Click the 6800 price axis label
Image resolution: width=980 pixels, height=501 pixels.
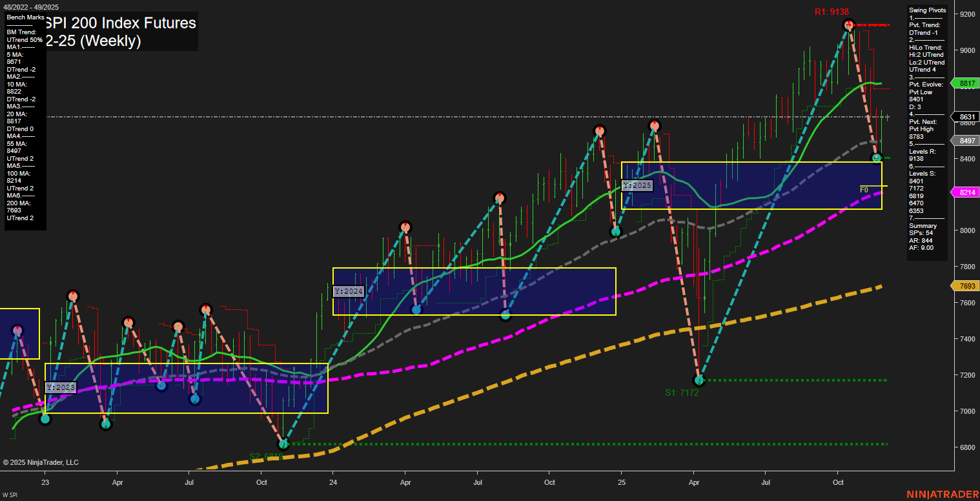pos(967,447)
